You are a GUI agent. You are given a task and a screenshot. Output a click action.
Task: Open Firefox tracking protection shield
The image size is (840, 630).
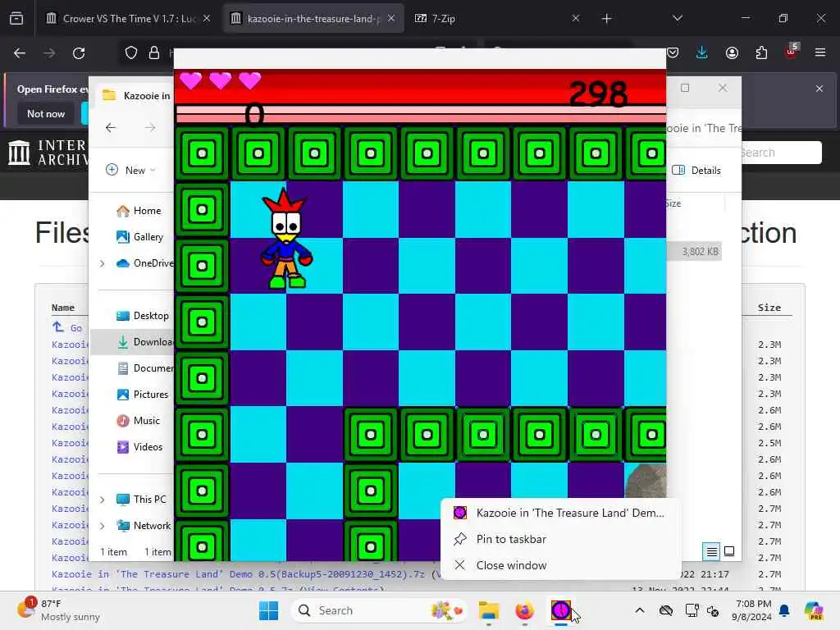click(x=131, y=52)
